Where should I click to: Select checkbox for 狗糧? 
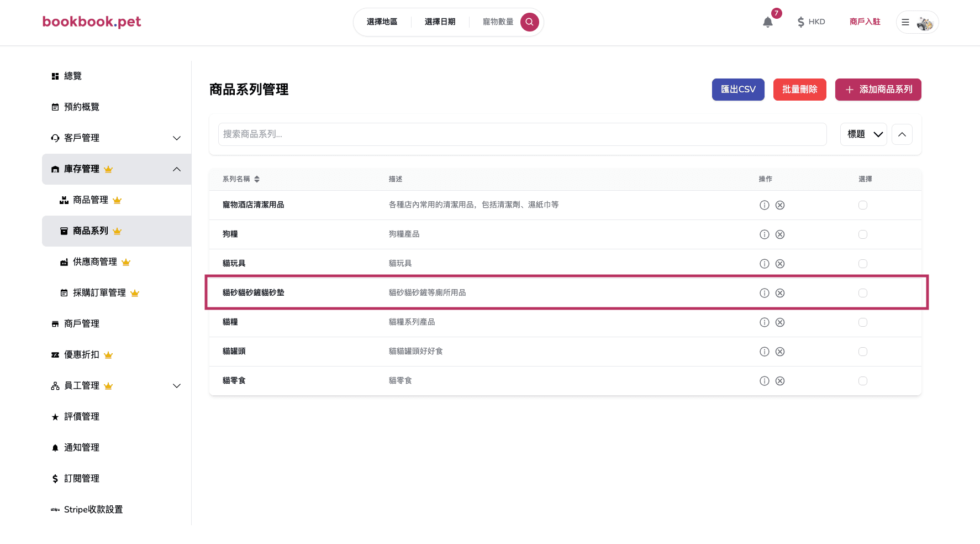(x=862, y=234)
